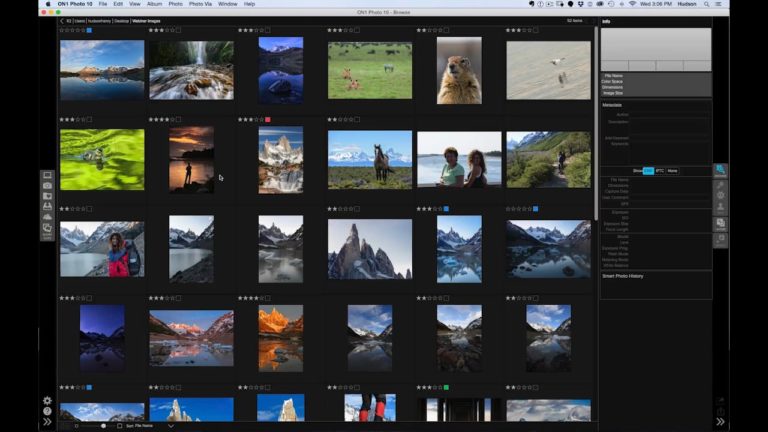Open the Window menu

(x=228, y=4)
